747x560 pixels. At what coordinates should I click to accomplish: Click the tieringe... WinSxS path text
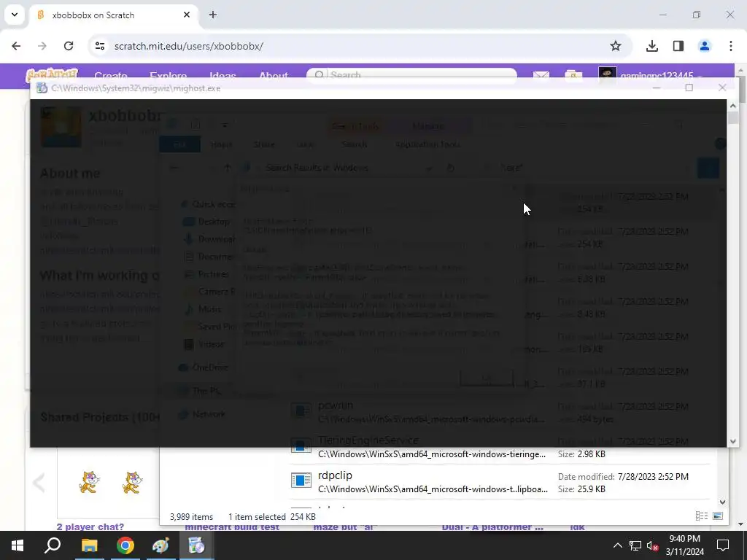[432, 454]
